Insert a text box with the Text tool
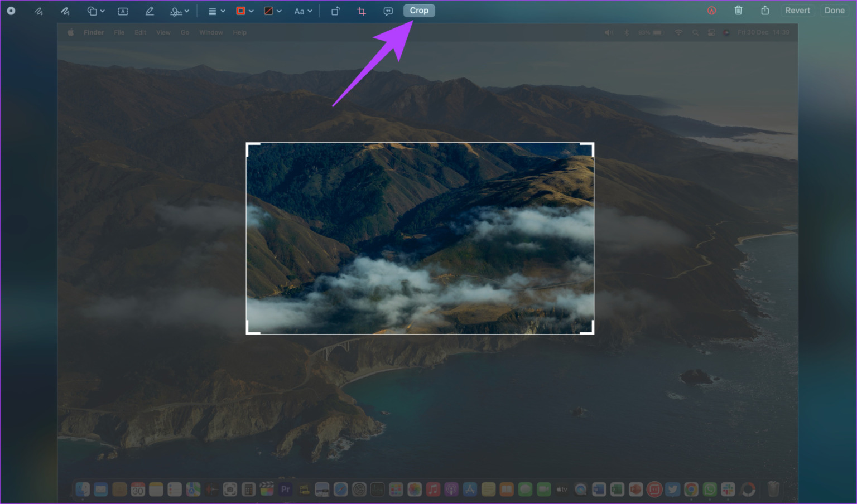857x504 pixels. pyautogui.click(x=123, y=10)
